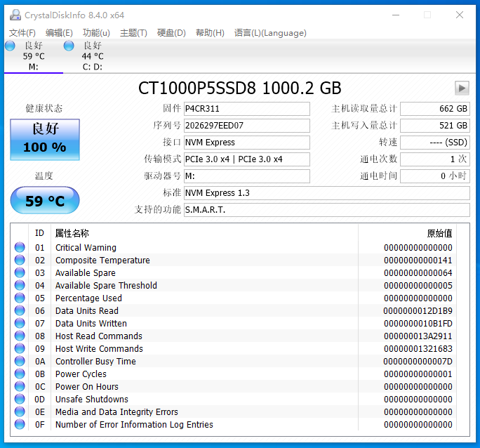This screenshot has height=448, width=480.
Task: Click the firmware field P4CR311
Action: 246,109
